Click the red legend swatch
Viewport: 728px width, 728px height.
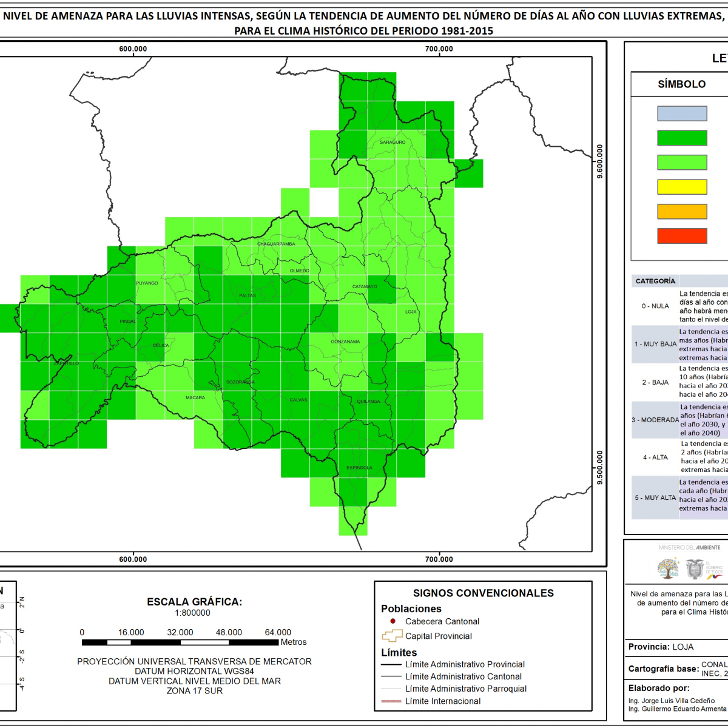pyautogui.click(x=682, y=235)
